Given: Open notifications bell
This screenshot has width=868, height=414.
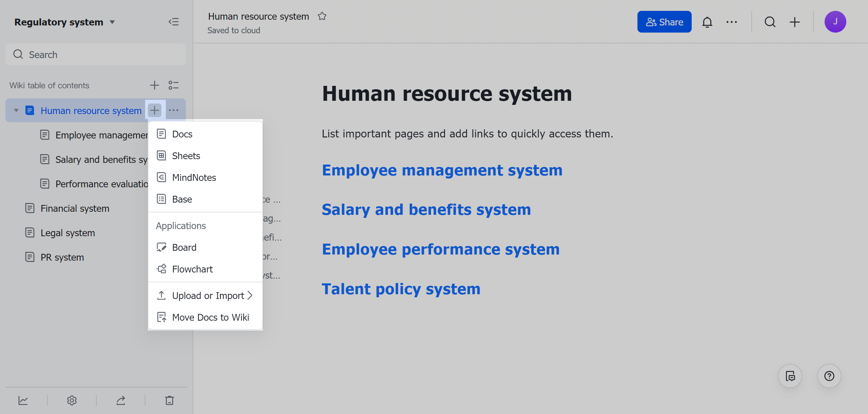Looking at the screenshot, I should [x=707, y=22].
